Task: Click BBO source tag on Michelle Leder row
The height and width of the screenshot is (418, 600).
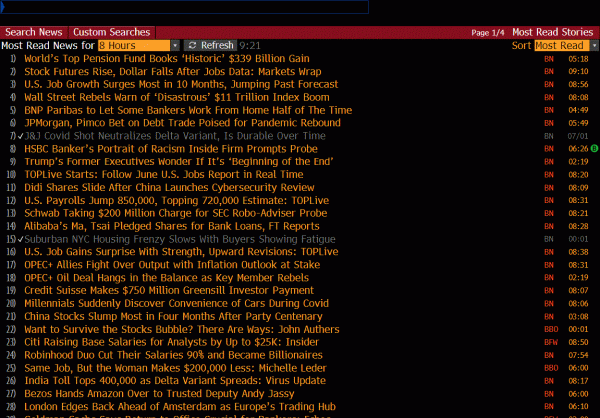Action: (x=551, y=368)
